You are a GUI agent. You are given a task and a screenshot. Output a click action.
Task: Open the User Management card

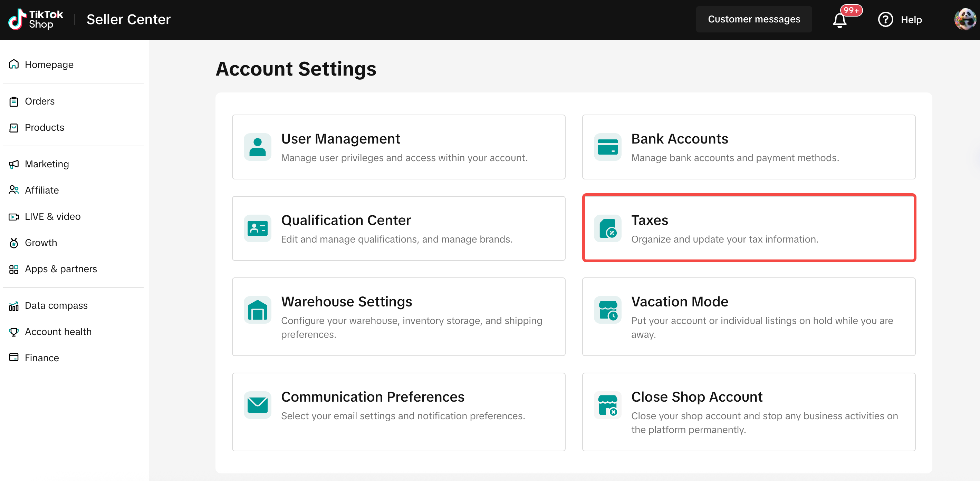399,147
